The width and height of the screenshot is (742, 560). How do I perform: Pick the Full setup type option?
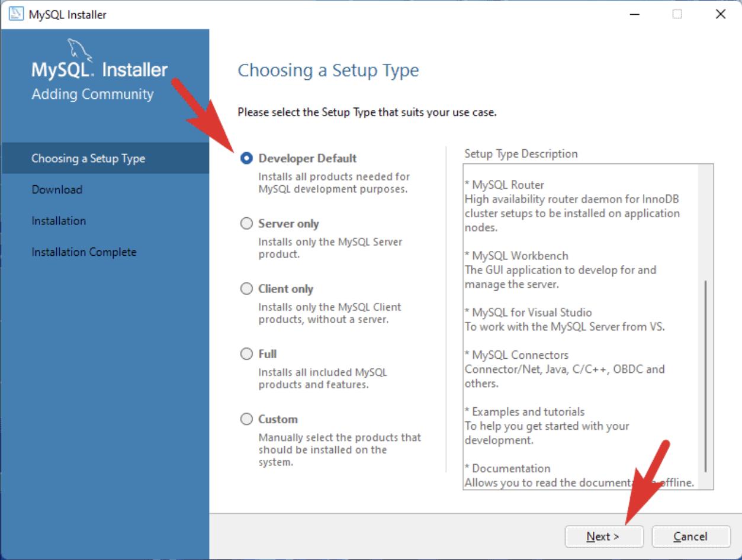[x=247, y=354]
